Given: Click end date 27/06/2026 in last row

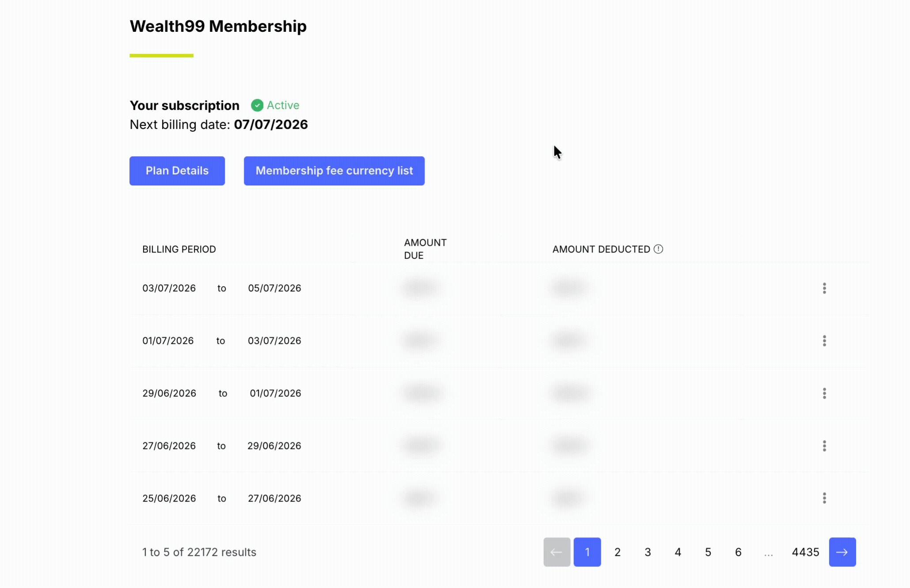Looking at the screenshot, I should tap(274, 498).
